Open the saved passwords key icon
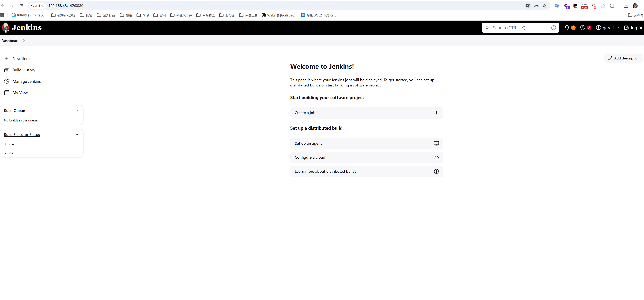 coord(536,6)
